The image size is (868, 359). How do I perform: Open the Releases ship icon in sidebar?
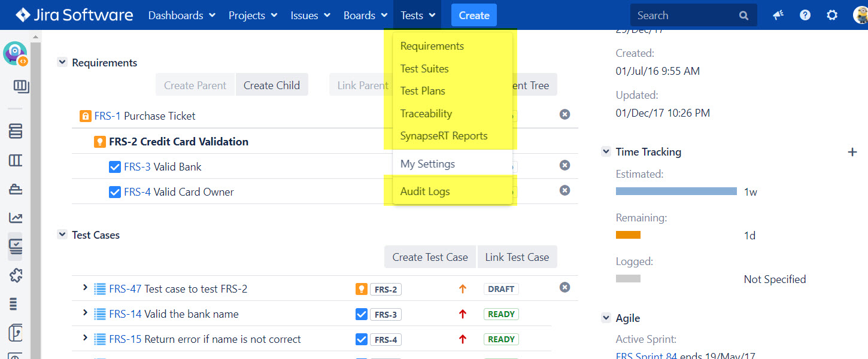pyautogui.click(x=16, y=189)
